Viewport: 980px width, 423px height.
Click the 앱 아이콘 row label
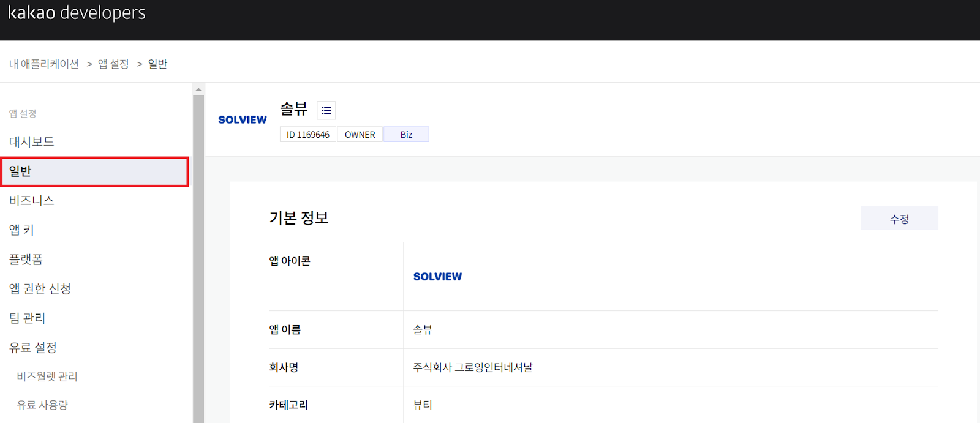tap(290, 261)
